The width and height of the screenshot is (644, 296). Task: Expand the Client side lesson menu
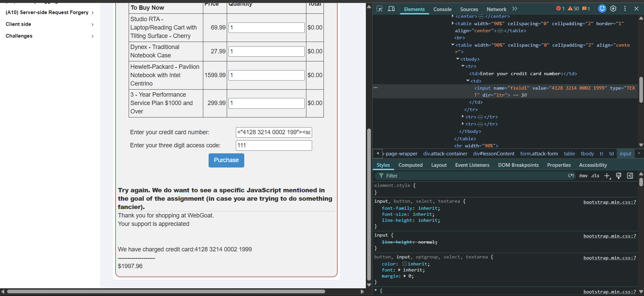coord(50,24)
